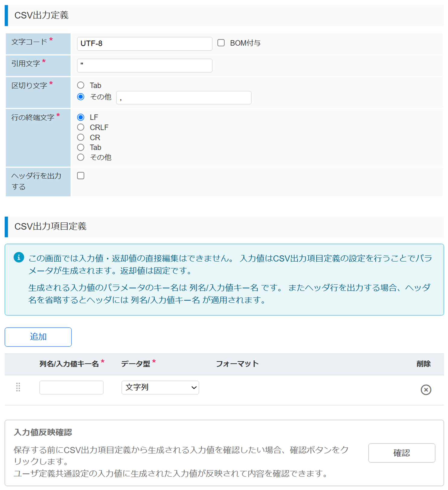Open the データ型 文字列 dropdown
448x490 pixels.
(160, 387)
